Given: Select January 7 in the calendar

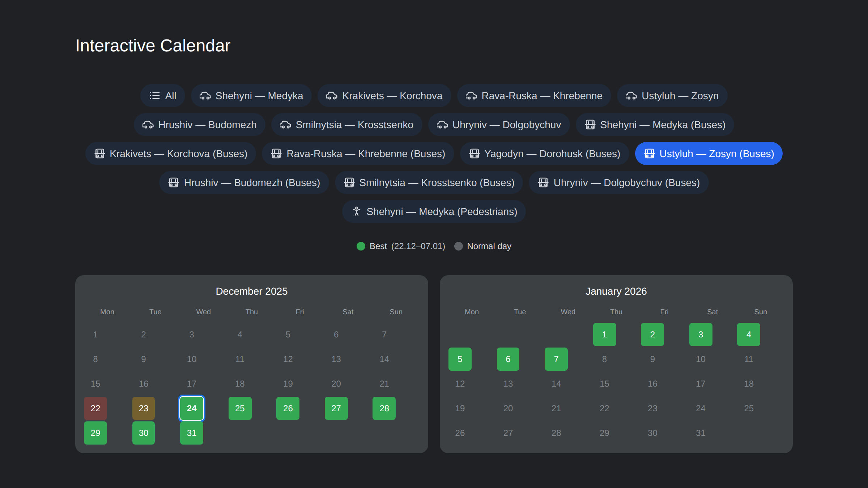Looking at the screenshot, I should click(x=556, y=359).
